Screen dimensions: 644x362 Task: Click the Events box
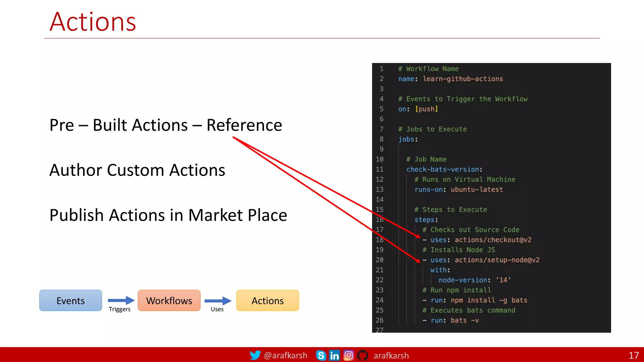pos(70,300)
